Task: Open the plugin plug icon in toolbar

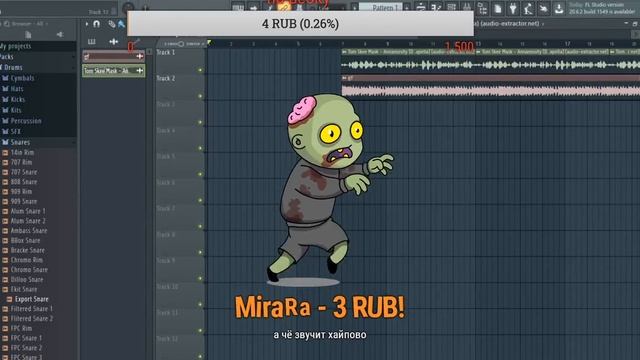Action: pyautogui.click(x=513, y=8)
